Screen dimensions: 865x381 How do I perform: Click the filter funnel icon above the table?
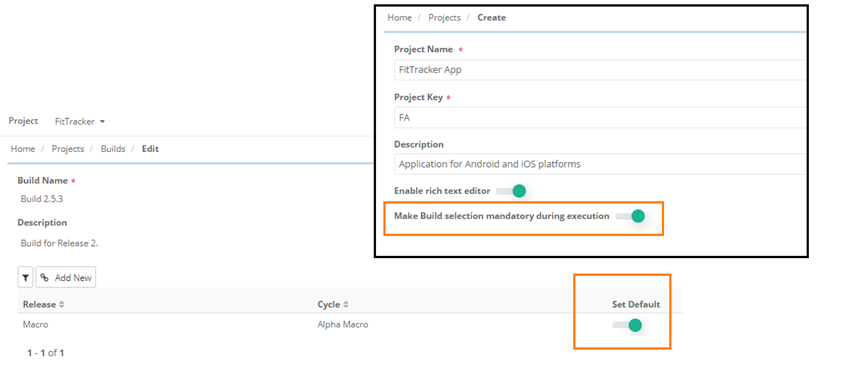pos(25,277)
